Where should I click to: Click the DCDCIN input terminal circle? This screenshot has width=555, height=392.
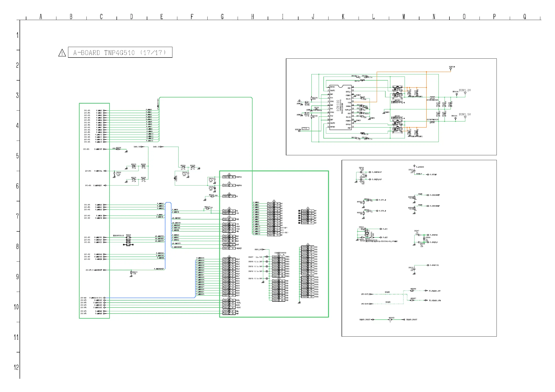[x=451, y=69]
